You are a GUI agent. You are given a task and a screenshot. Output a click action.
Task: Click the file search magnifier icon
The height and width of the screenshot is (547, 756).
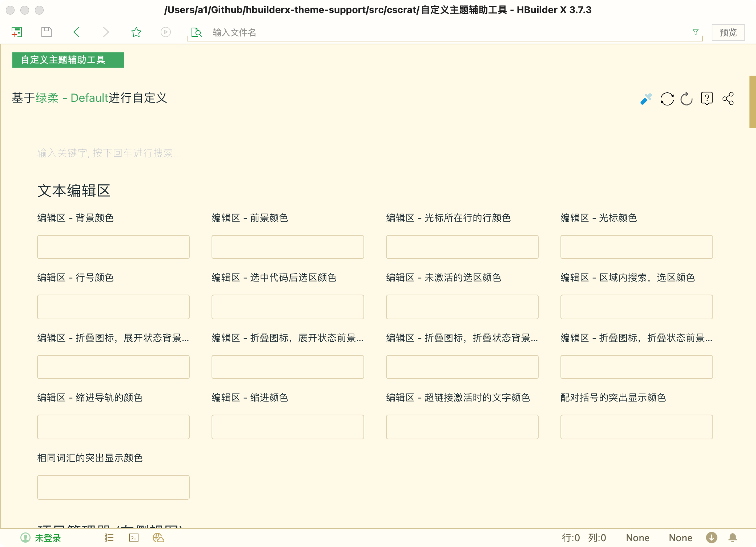197,32
